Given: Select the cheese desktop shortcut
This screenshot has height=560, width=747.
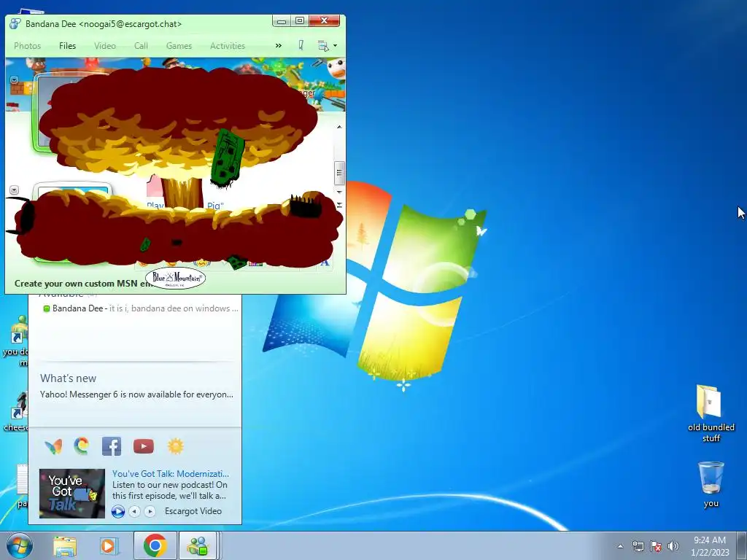Looking at the screenshot, I should point(17,412).
